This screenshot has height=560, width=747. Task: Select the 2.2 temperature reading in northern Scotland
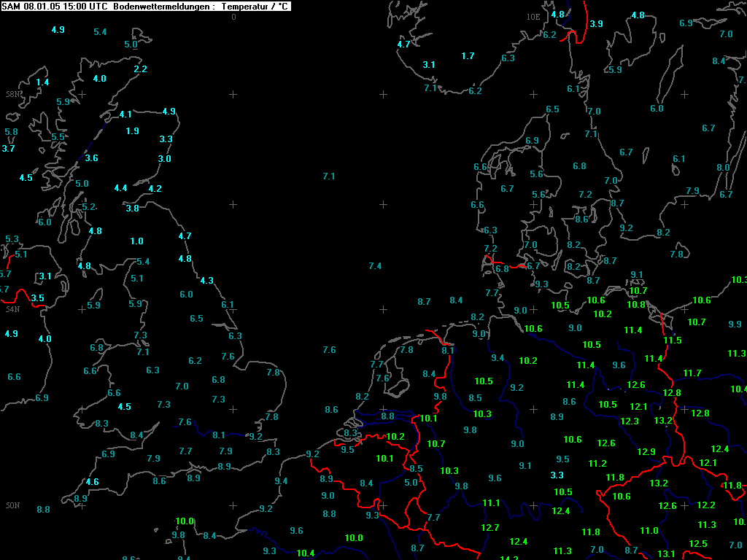click(x=140, y=69)
